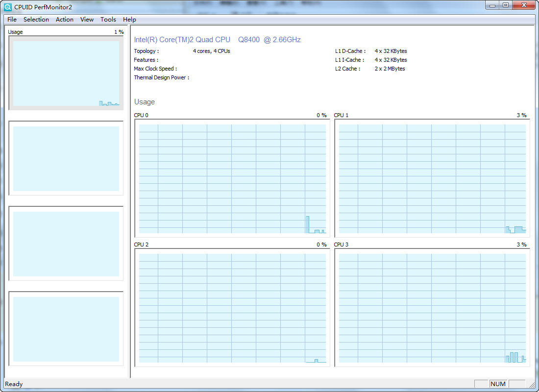Open the Selection menu
This screenshot has width=539, height=392.
(36, 20)
